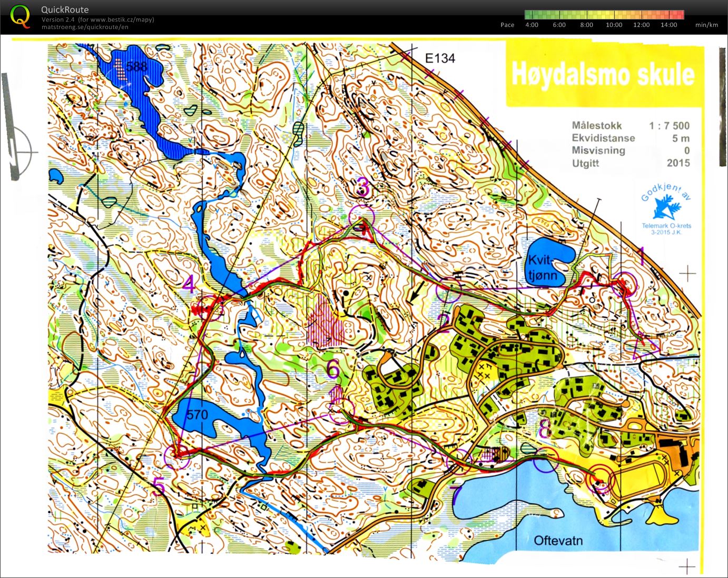This screenshot has height=578, width=728.
Task: Click the QuickRoute title text
Action: [65, 9]
